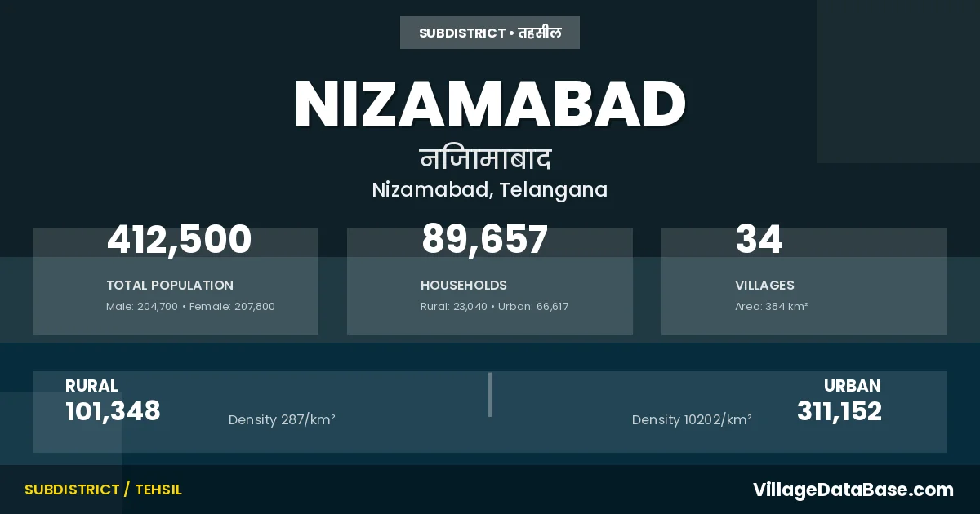Click the Male and Female breakdown line
The height and width of the screenshot is (514, 980).
[x=190, y=307]
